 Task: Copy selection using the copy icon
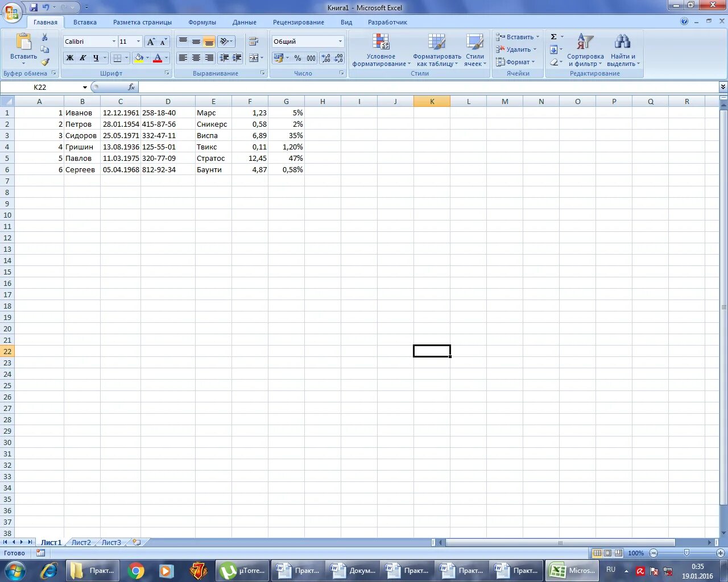coord(45,49)
